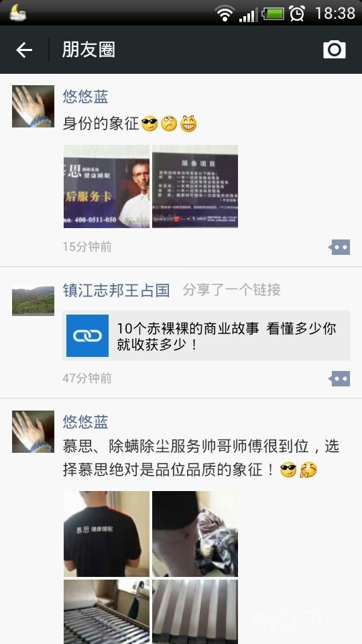Open comment menu on 47分钟前 post

coord(339,378)
